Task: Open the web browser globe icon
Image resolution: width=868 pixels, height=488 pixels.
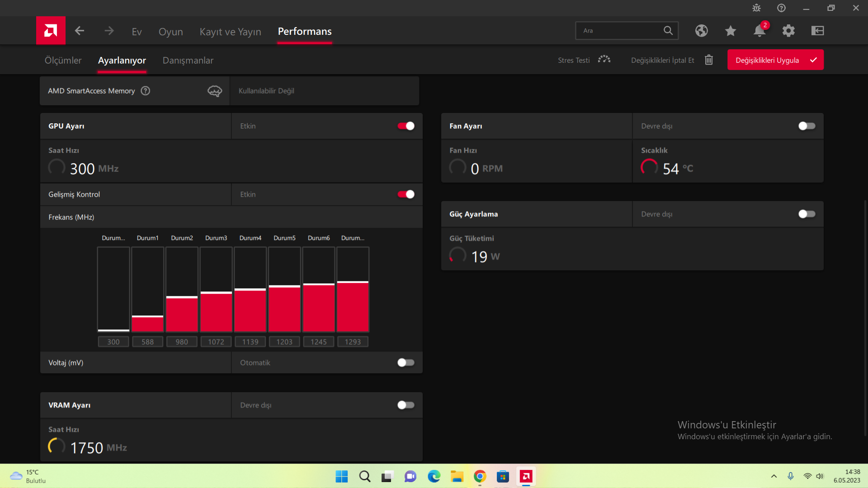Action: [702, 31]
